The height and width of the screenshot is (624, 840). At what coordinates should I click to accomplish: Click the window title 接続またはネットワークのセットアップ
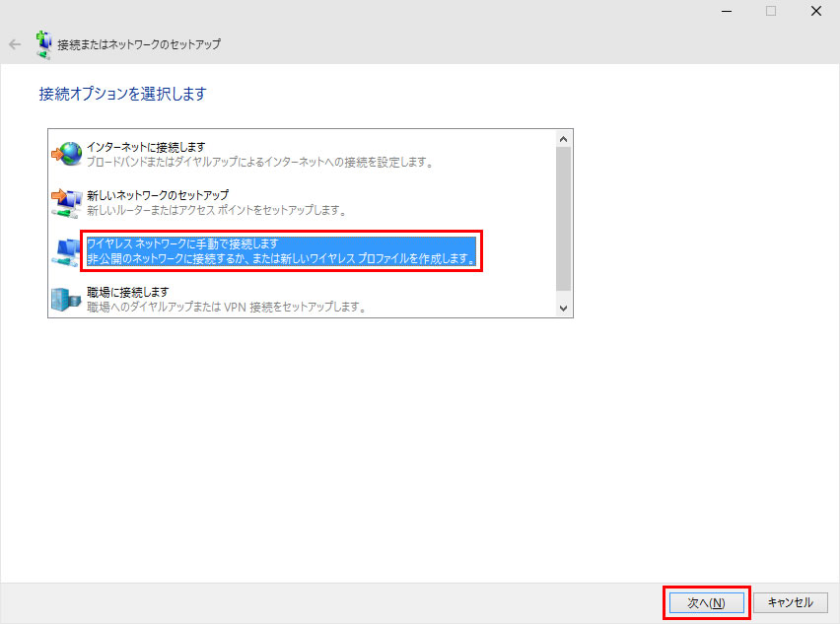pos(139,44)
